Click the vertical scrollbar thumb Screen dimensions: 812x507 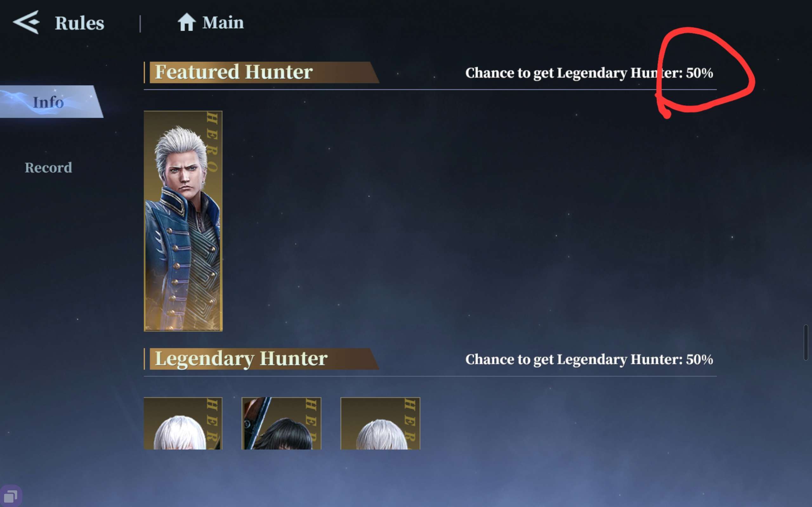click(x=806, y=342)
